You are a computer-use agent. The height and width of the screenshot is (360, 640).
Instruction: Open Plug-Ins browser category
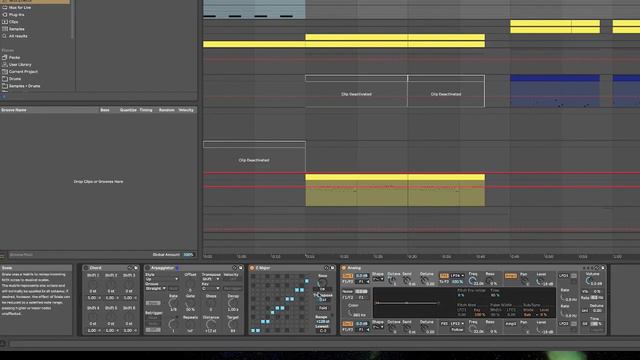coord(16,15)
